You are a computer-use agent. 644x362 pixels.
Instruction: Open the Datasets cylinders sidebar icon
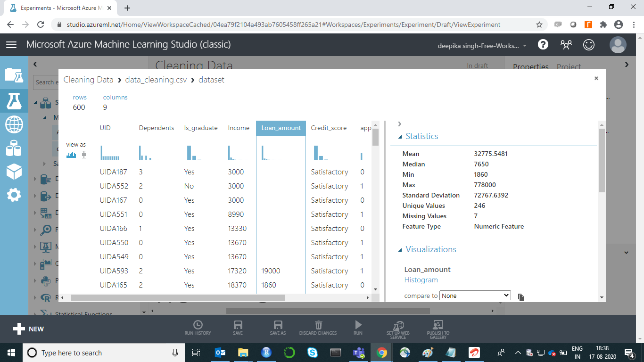(x=14, y=148)
